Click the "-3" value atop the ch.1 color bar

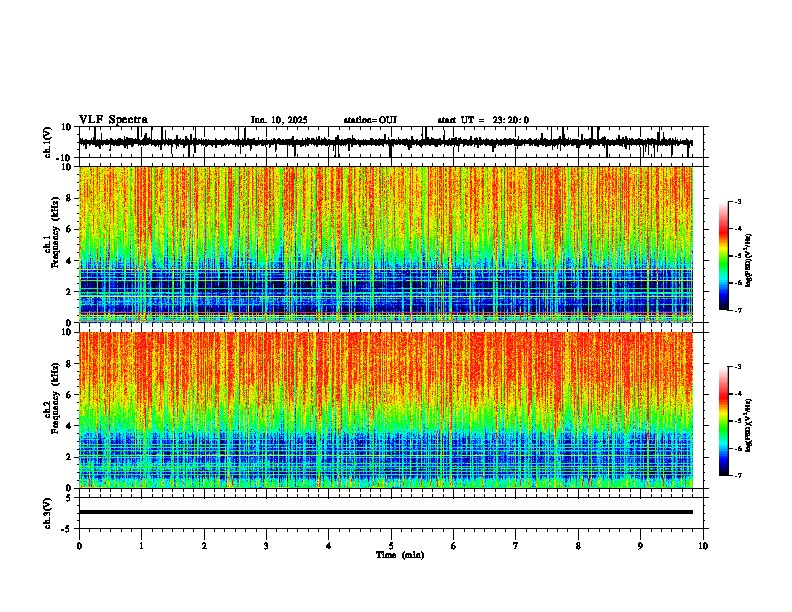click(x=737, y=201)
